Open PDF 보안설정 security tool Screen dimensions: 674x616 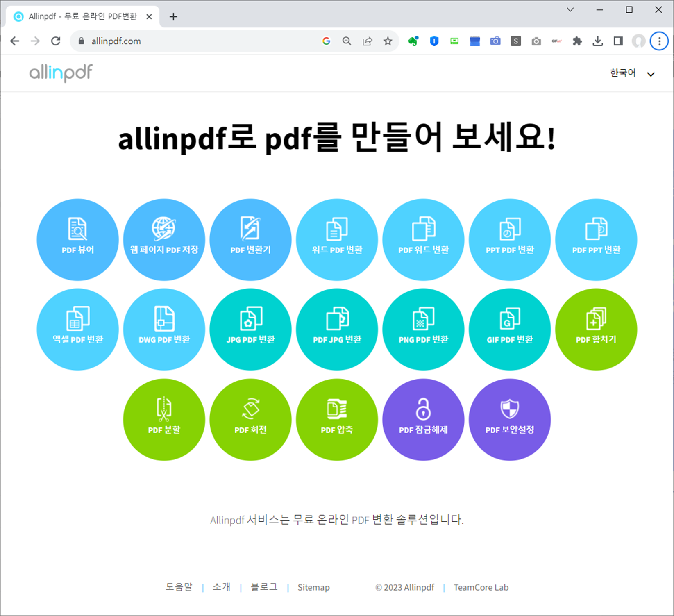tap(510, 420)
